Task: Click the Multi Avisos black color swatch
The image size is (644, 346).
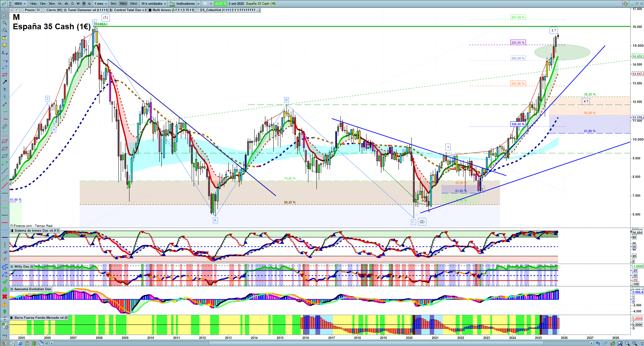Action: 150,10
